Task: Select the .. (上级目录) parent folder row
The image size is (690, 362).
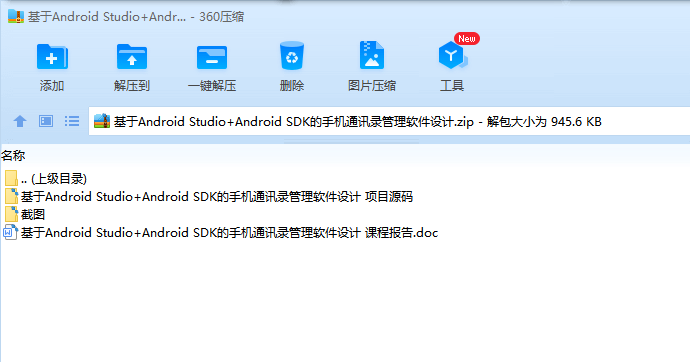Action: [46, 179]
